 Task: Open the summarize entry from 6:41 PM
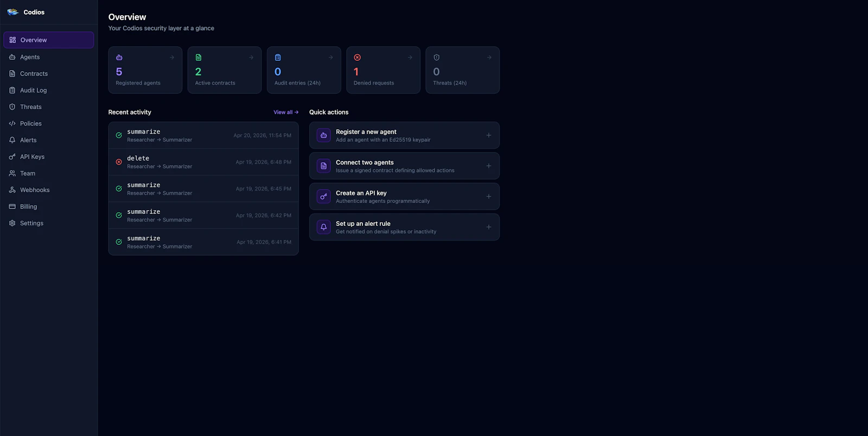pyautogui.click(x=203, y=242)
